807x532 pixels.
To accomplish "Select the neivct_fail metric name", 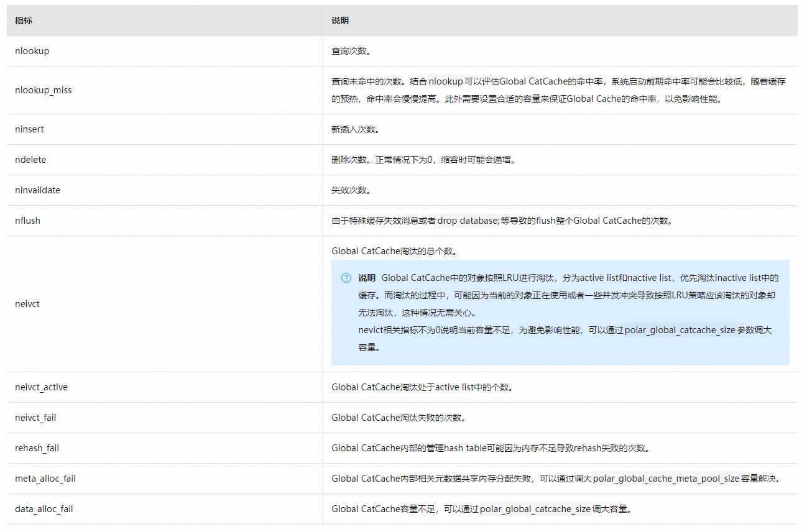I will [35, 418].
